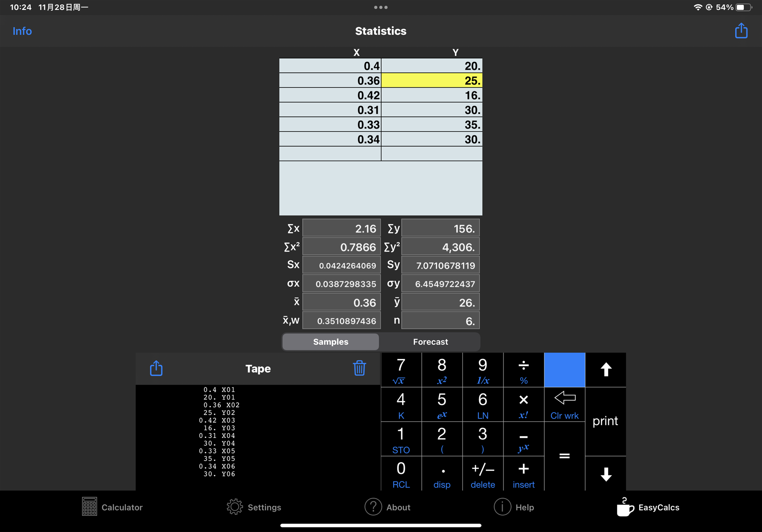
Task: Tap the Info link at top left
Action: coord(22,31)
